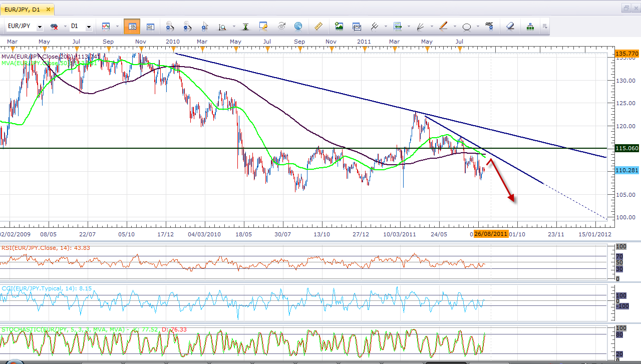Click the 115.060 horizontal line price label
641x364 pixels.
pos(627,148)
